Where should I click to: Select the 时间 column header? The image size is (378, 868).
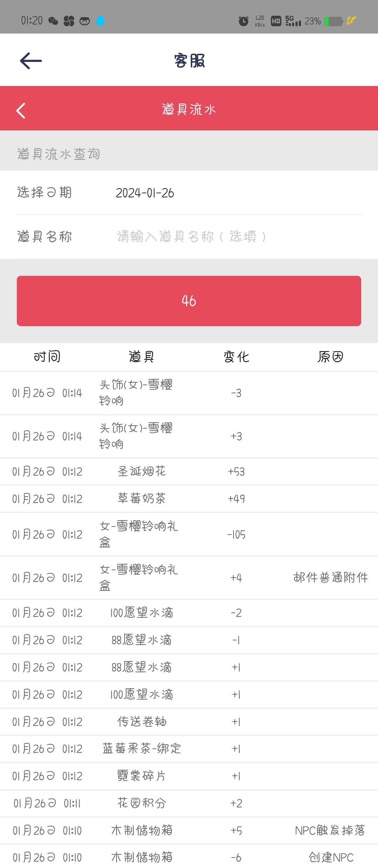(47, 357)
